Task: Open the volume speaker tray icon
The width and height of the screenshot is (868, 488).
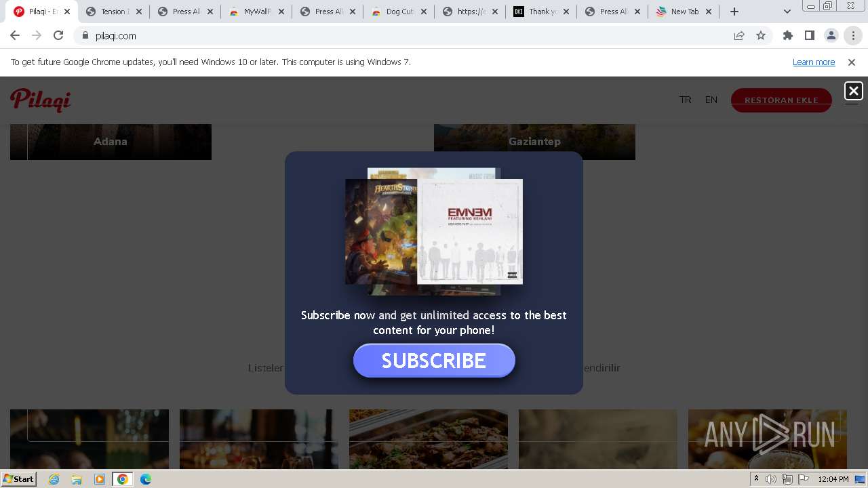Action: [x=771, y=479]
